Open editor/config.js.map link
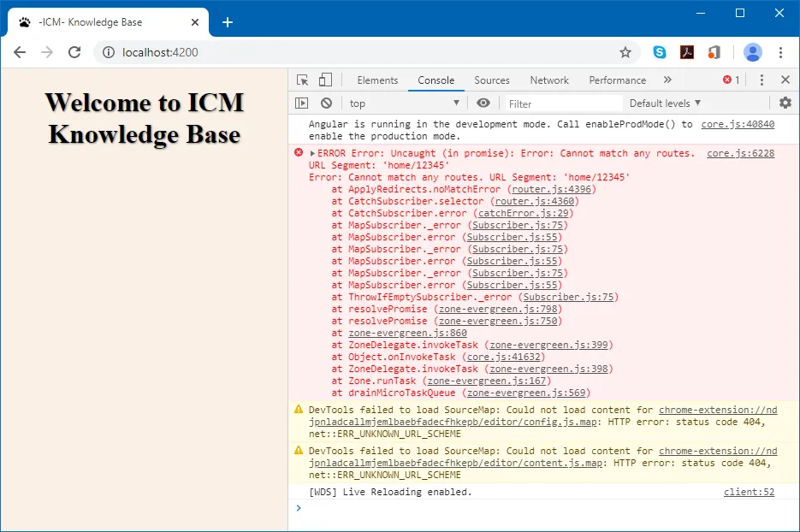 (x=542, y=416)
